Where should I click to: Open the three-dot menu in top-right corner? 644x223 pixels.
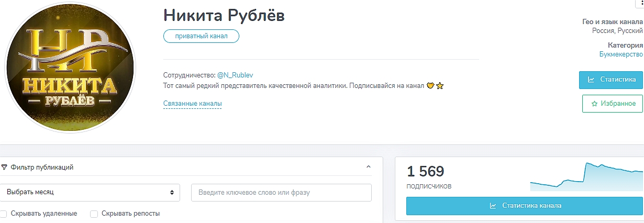(641, 3)
